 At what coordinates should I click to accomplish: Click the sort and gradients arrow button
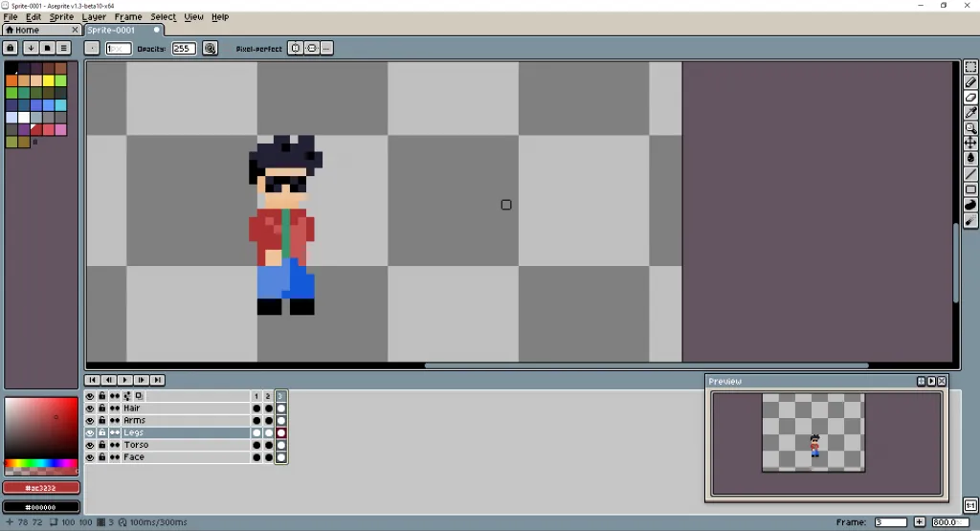point(31,48)
